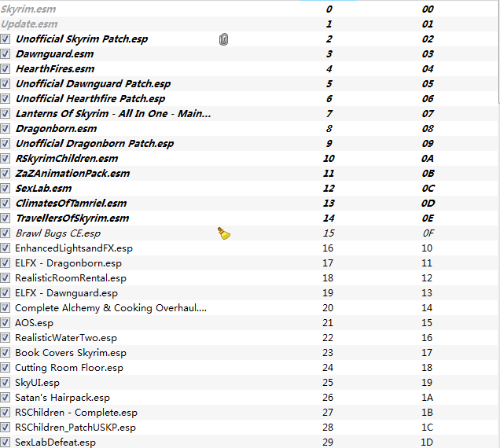Click mod index 0C for SexLab.esm
This screenshot has height=448, width=500.
(x=428, y=189)
